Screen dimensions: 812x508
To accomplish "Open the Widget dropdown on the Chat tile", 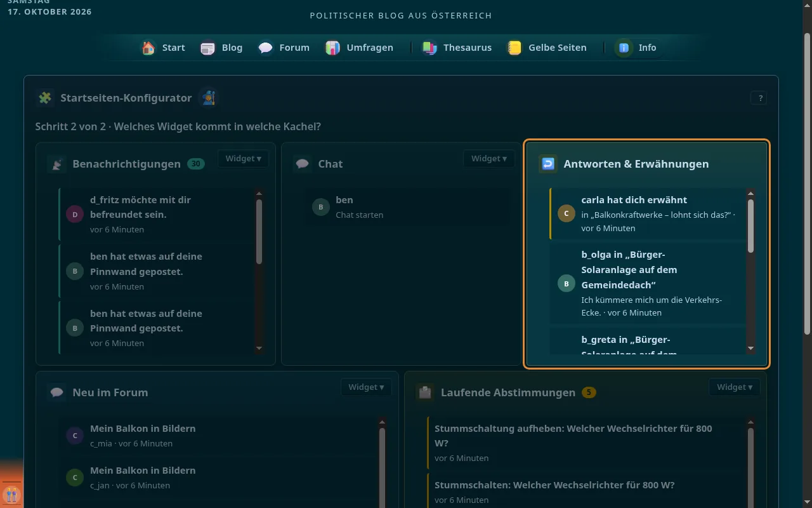I will (488, 159).
